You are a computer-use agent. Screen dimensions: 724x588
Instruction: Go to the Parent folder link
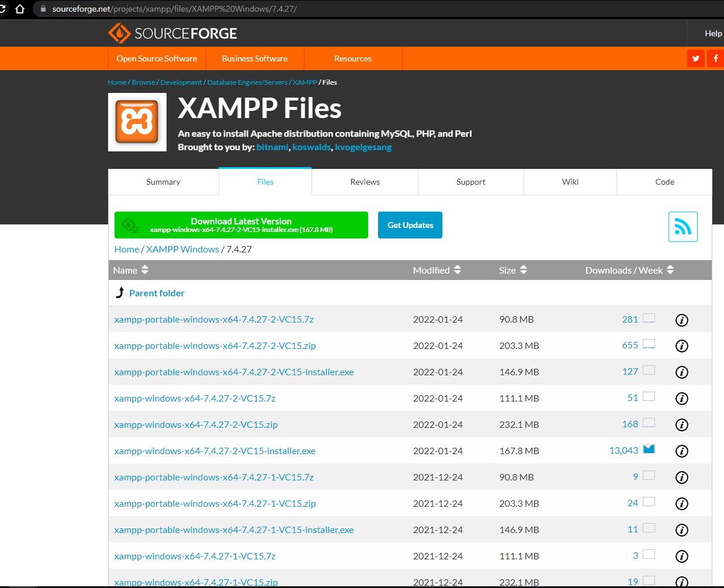[157, 293]
